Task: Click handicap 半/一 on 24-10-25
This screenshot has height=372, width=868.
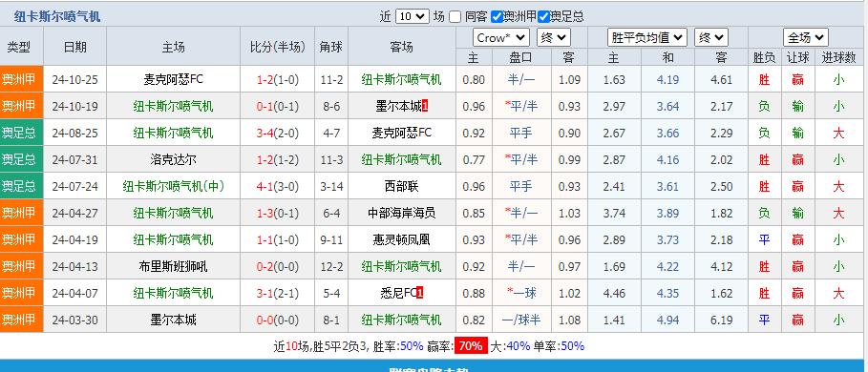Action: coord(521,79)
